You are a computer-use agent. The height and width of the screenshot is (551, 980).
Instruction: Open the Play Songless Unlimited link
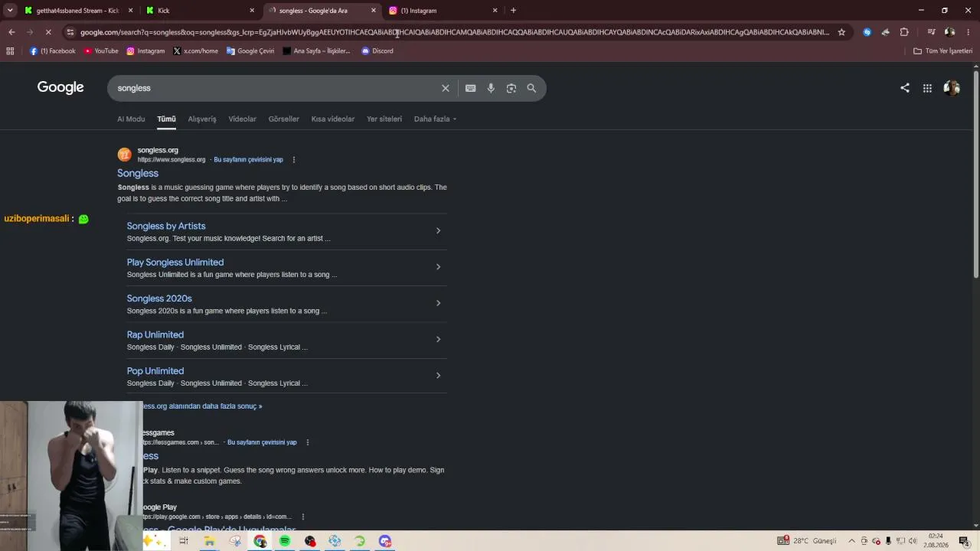click(175, 262)
